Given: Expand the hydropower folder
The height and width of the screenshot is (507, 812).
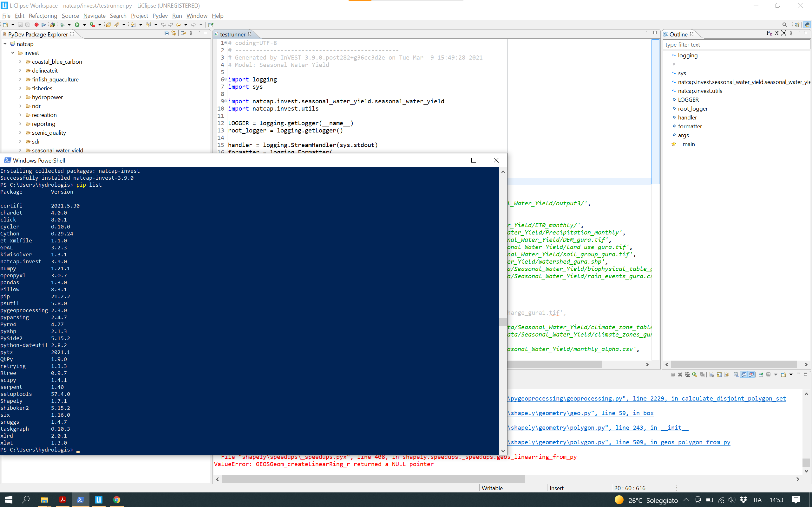Looking at the screenshot, I should coord(20,97).
